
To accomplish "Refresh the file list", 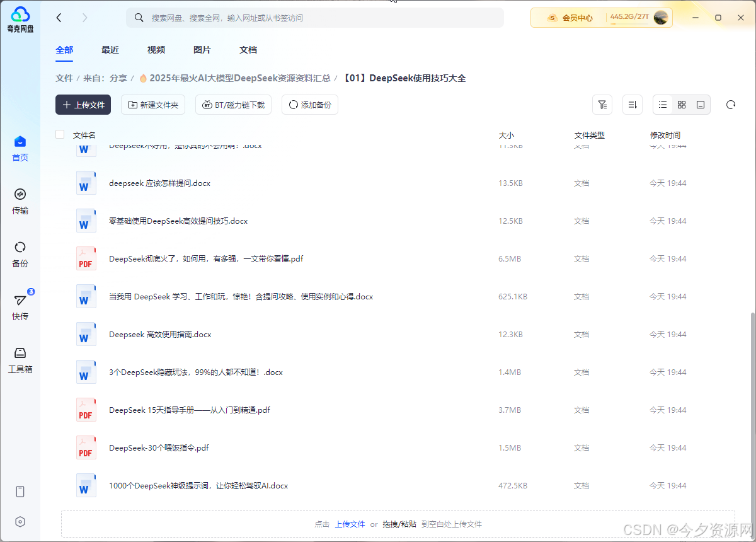I will click(x=731, y=105).
